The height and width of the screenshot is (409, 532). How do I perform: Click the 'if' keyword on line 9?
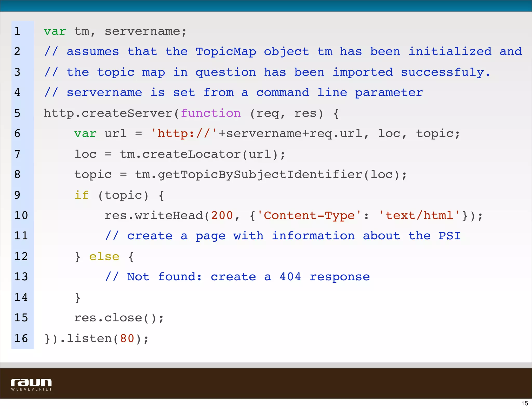coord(82,195)
